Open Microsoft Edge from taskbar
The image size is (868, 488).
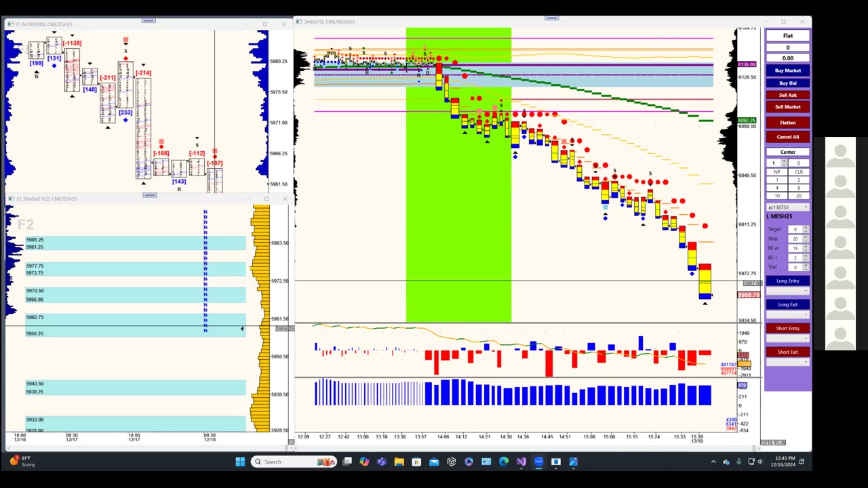504,462
